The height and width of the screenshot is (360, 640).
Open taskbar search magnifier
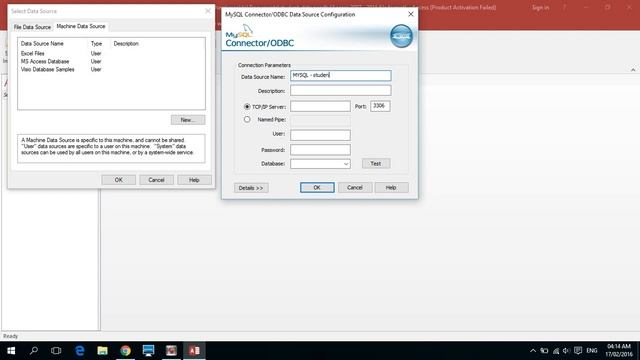coord(34,351)
